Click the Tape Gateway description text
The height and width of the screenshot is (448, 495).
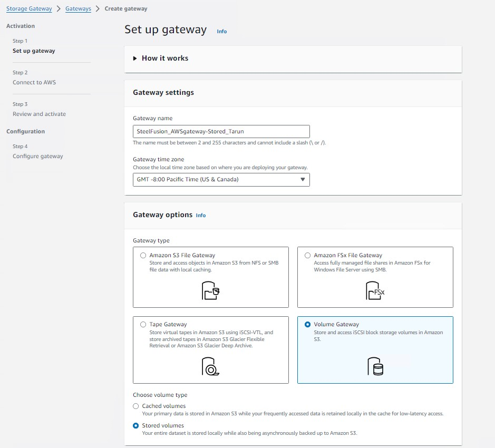point(211,339)
